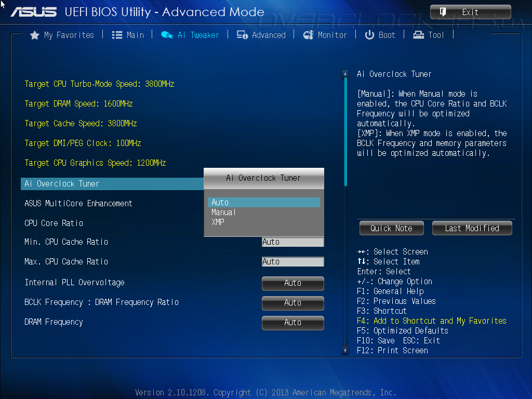Select the DRAM Frequency label
Viewport: 532px width, 399px height.
coord(54,322)
